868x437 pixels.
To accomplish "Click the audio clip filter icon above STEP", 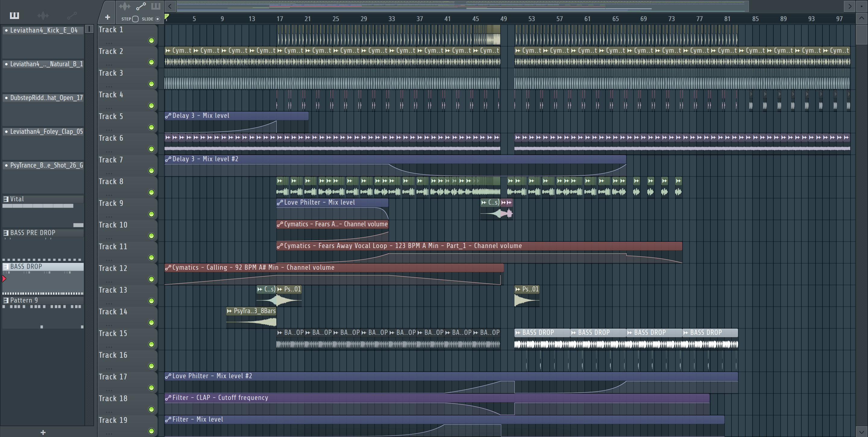I will 125,6.
